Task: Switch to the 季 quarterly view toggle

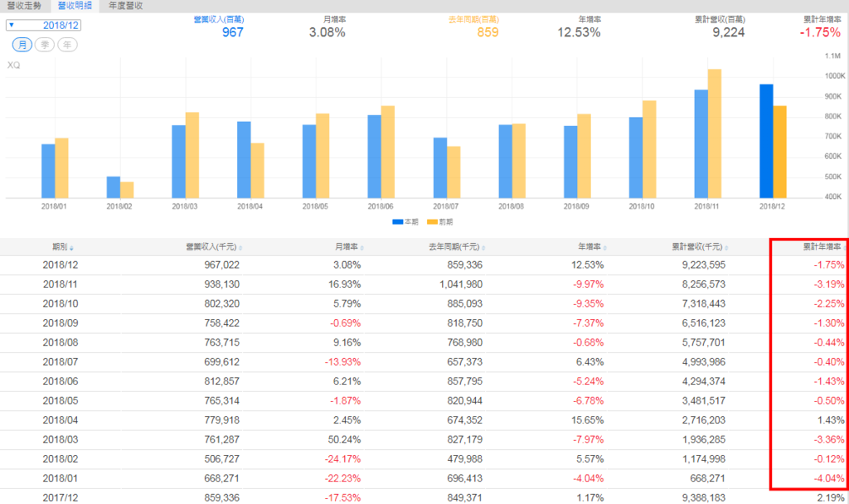Action: 45,45
